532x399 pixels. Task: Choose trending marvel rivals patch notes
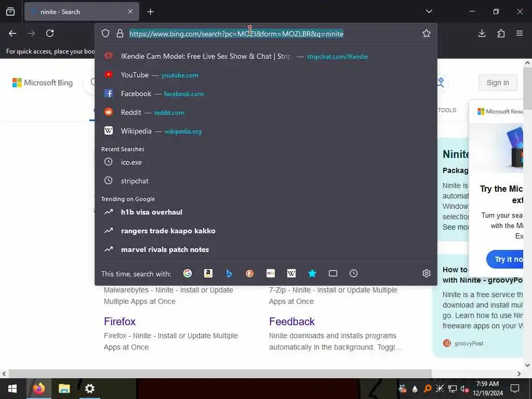coord(266,249)
